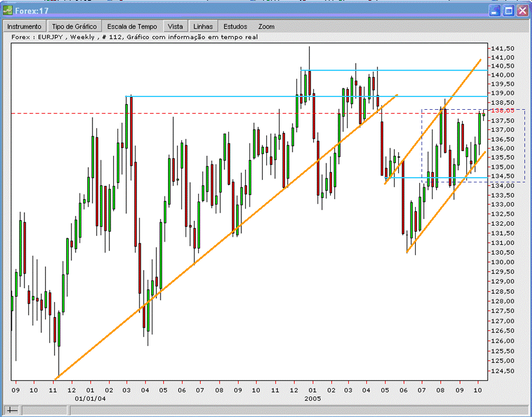
Task: Open the Escala de Tempo menu
Action: tap(132, 26)
